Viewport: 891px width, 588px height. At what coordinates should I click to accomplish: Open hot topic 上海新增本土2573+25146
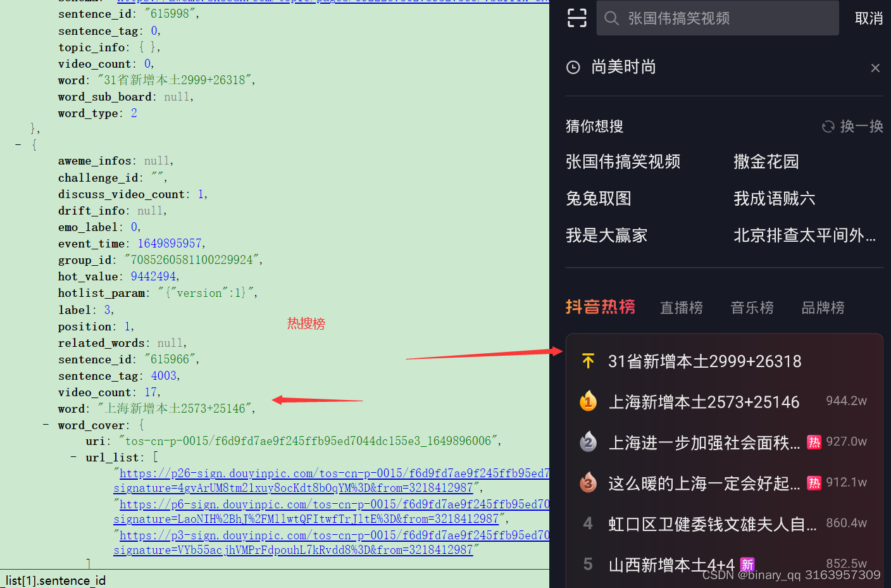pyautogui.click(x=704, y=402)
